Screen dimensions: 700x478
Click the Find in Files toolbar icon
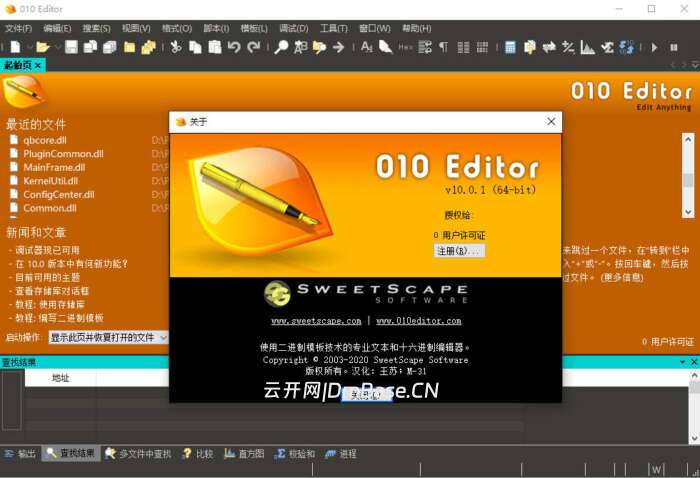319,47
